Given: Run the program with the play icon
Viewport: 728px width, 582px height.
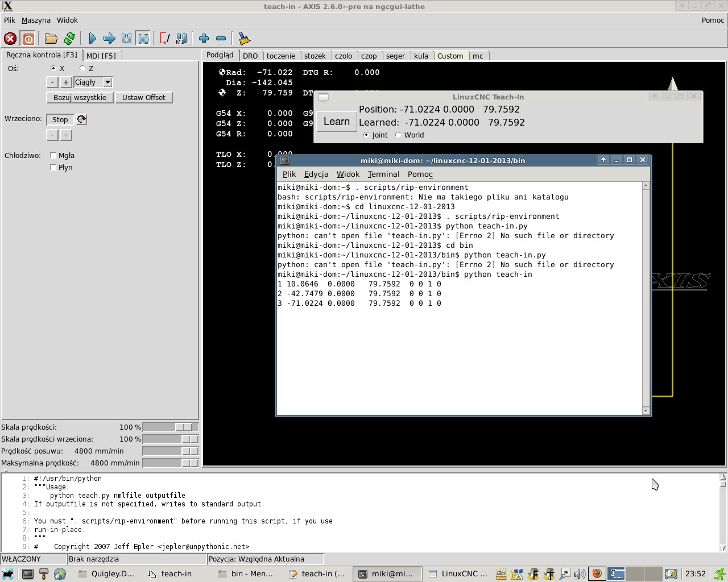Looking at the screenshot, I should 92,39.
